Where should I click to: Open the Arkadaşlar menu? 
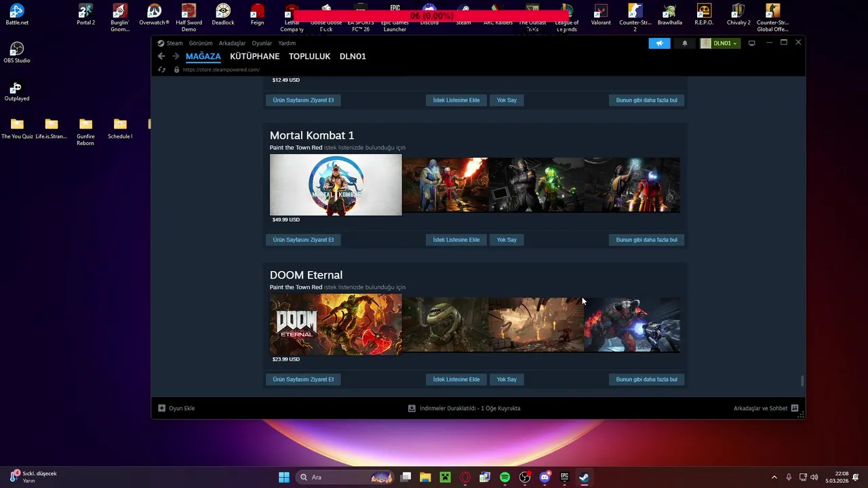point(232,43)
